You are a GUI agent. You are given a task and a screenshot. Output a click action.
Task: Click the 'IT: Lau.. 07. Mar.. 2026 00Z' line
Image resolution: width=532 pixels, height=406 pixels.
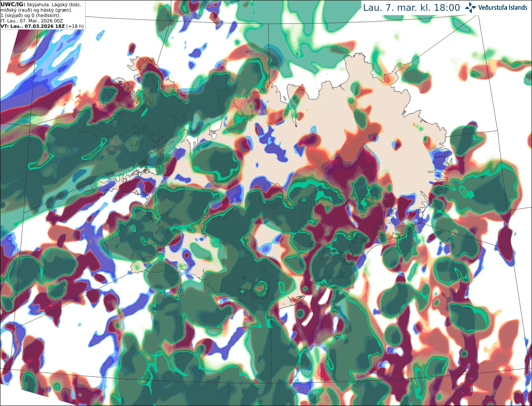[32, 21]
